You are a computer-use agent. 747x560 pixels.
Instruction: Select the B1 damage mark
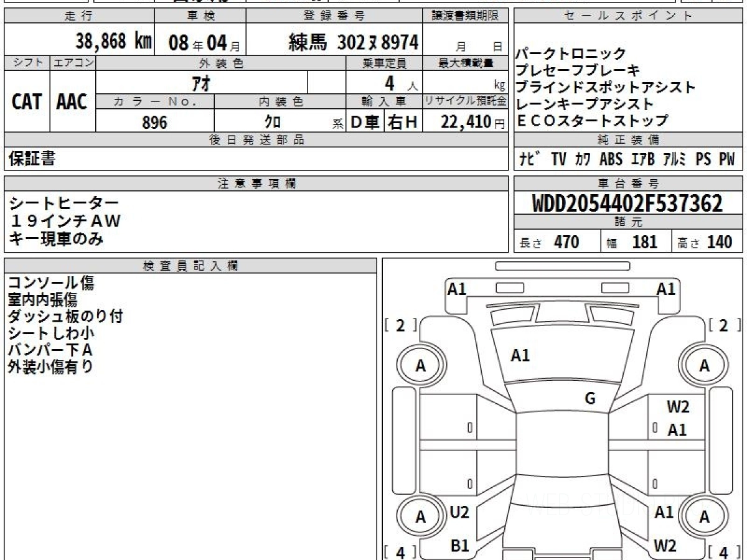[459, 546]
